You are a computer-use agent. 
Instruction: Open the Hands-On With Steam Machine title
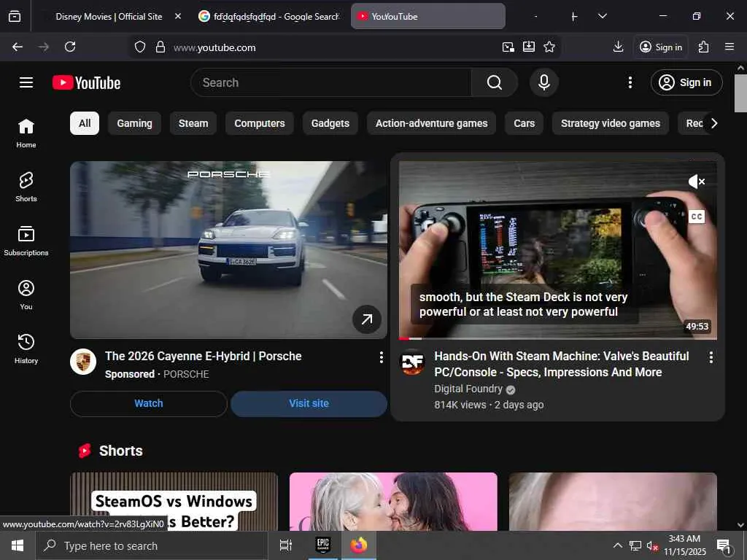[562, 365]
